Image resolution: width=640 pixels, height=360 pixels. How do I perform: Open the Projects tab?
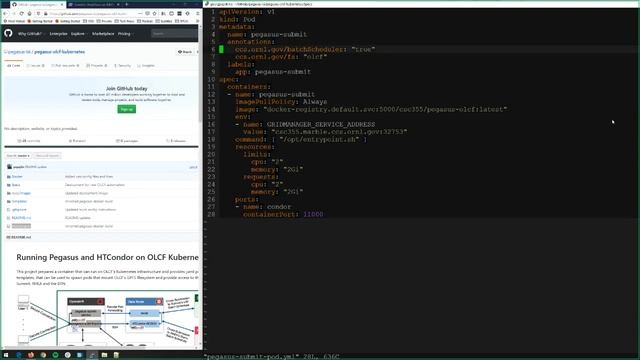[97, 65]
